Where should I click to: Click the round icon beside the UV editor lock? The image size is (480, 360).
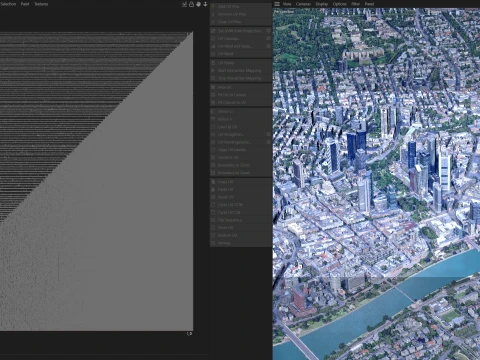click(198, 4)
